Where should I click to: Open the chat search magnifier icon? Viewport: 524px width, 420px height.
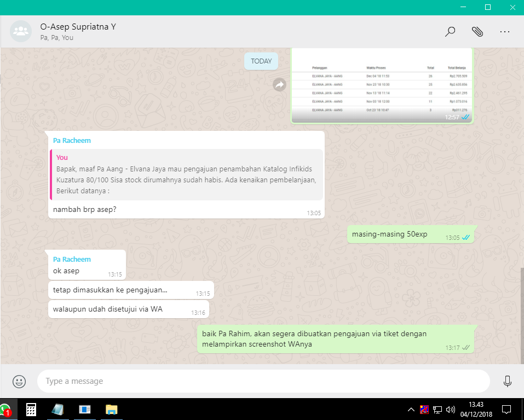click(450, 32)
